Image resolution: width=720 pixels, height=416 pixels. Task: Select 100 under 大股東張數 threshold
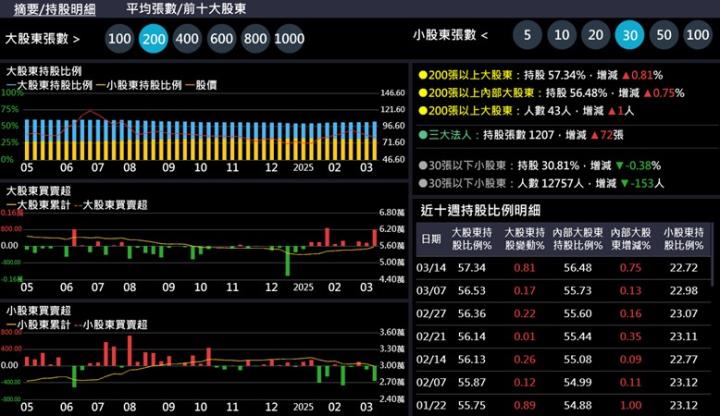119,39
